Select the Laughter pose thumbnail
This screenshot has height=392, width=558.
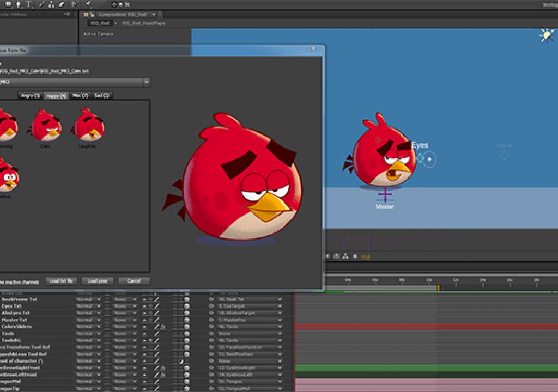coord(88,126)
